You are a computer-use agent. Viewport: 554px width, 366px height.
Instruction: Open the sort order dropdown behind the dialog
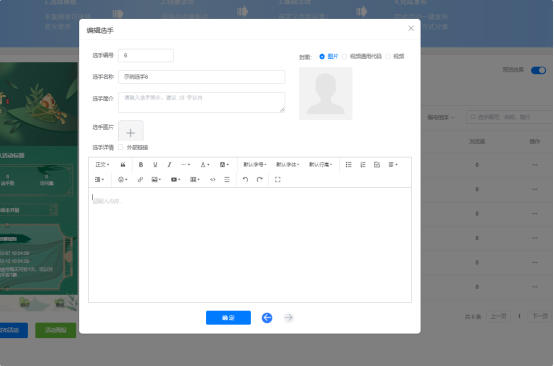(441, 117)
